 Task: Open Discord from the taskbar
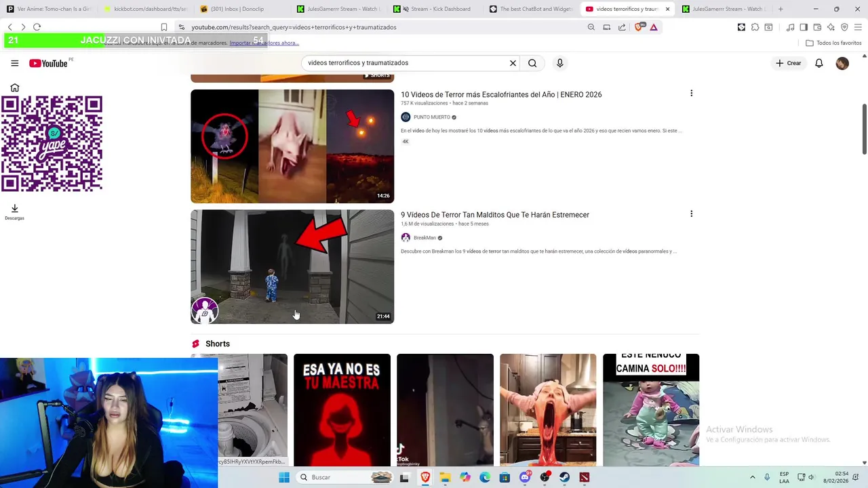[525, 477]
